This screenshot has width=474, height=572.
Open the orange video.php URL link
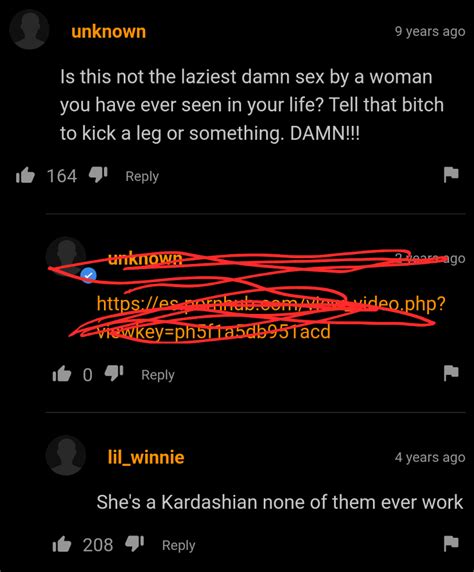coord(271,317)
